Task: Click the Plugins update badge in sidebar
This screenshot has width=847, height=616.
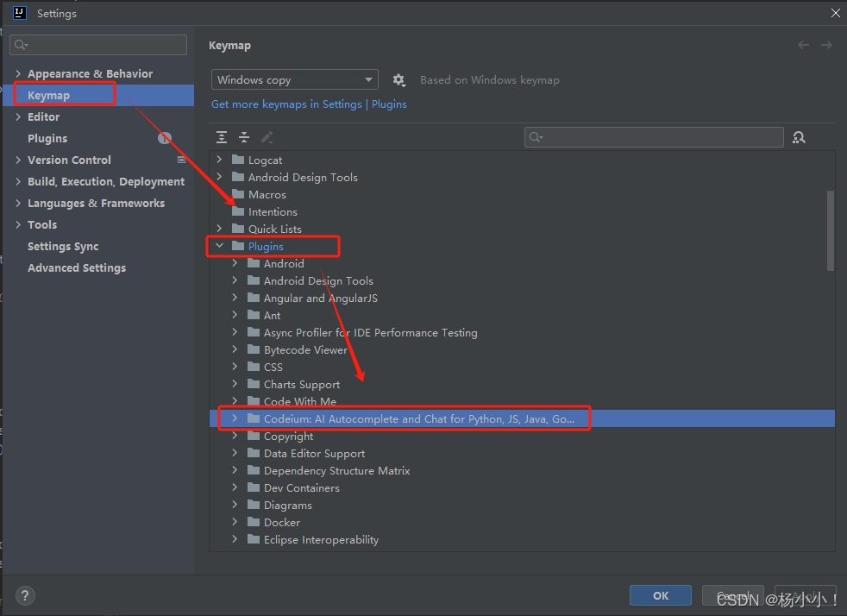Action: [164, 138]
